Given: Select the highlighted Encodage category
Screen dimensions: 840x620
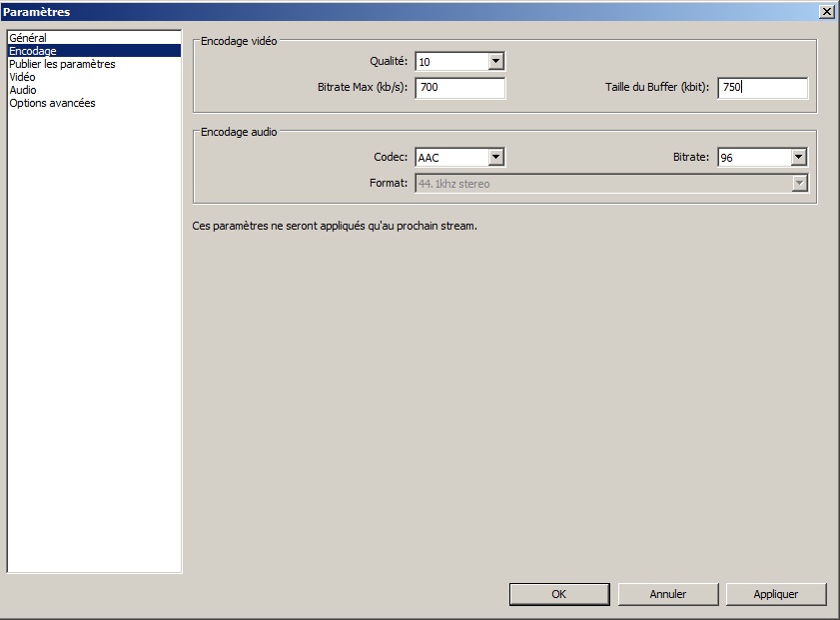Looking at the screenshot, I should coord(33,51).
